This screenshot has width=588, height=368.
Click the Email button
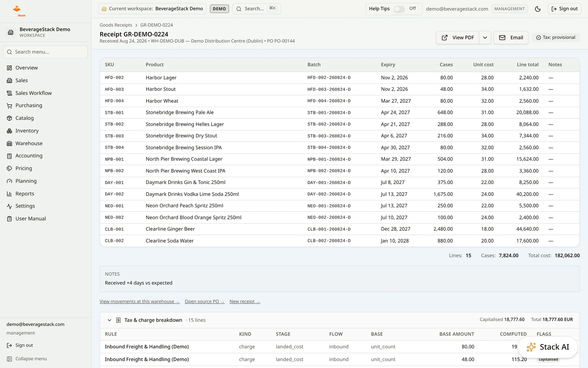(x=511, y=38)
